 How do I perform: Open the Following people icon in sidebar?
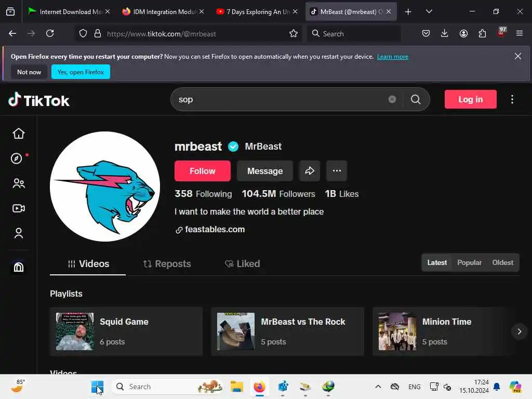(18, 183)
